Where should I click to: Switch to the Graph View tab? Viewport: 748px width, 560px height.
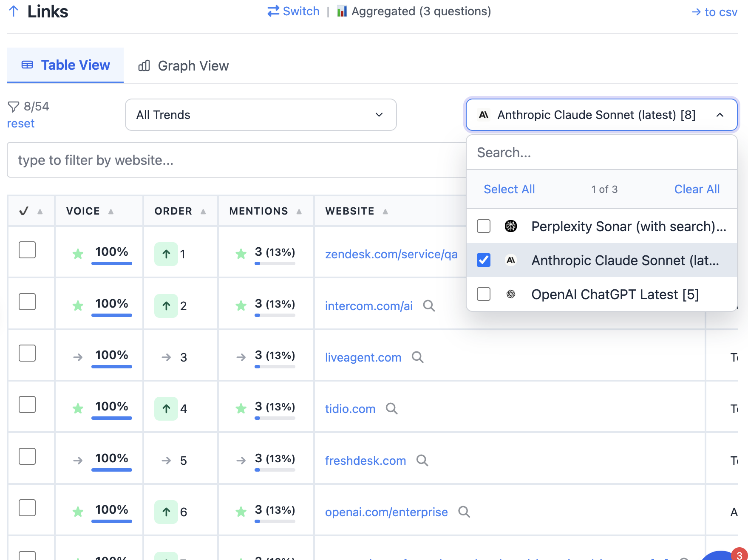tap(184, 66)
